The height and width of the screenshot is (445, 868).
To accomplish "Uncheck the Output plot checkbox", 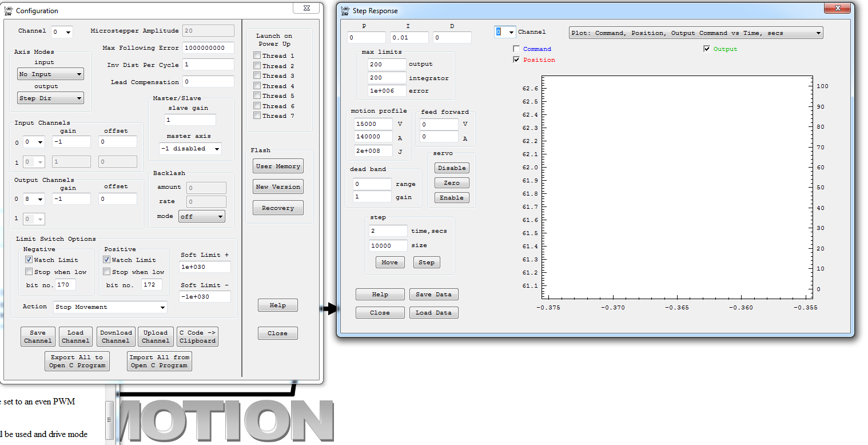I will pyautogui.click(x=707, y=49).
